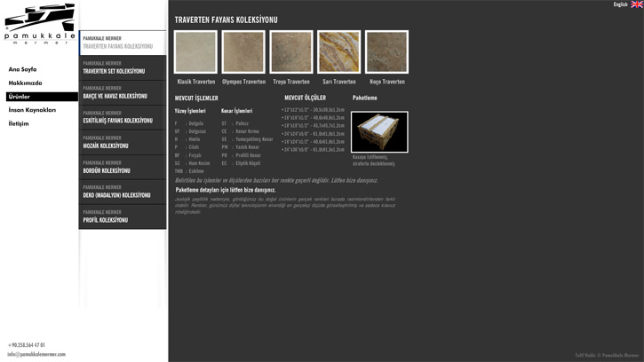The height and width of the screenshot is (362, 644).
Task: View the Sarı Traverten tile image
Action: click(x=338, y=52)
